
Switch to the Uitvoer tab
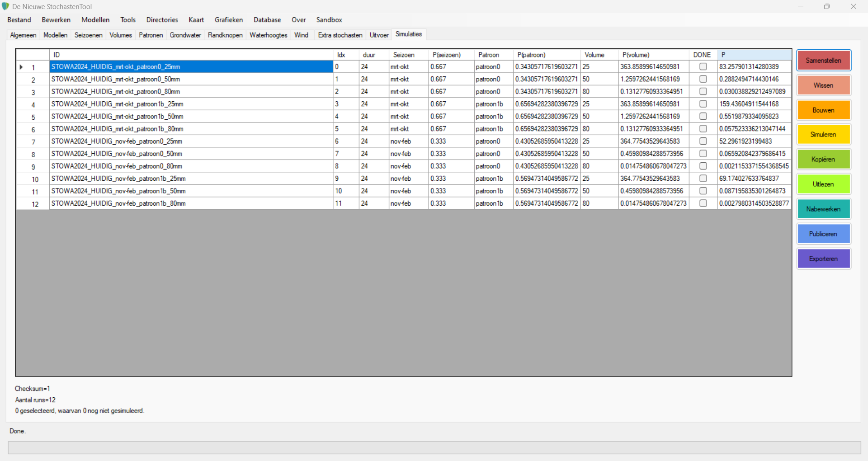(x=379, y=35)
